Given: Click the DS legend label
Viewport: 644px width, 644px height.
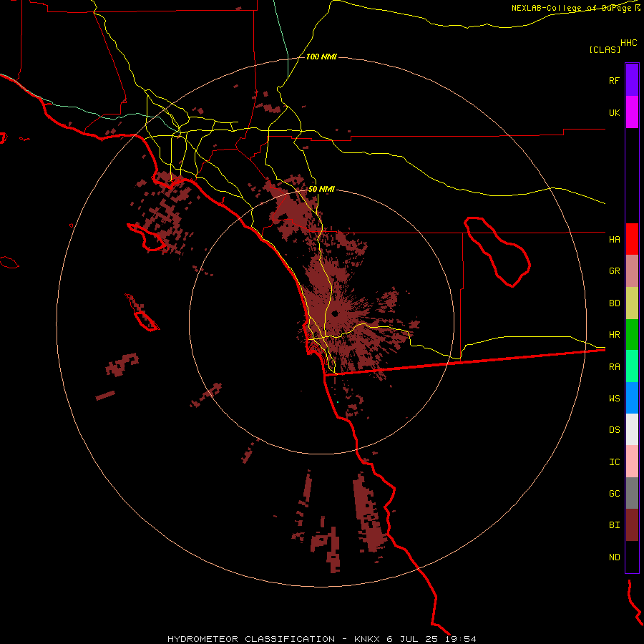Looking at the screenshot, I should [614, 430].
